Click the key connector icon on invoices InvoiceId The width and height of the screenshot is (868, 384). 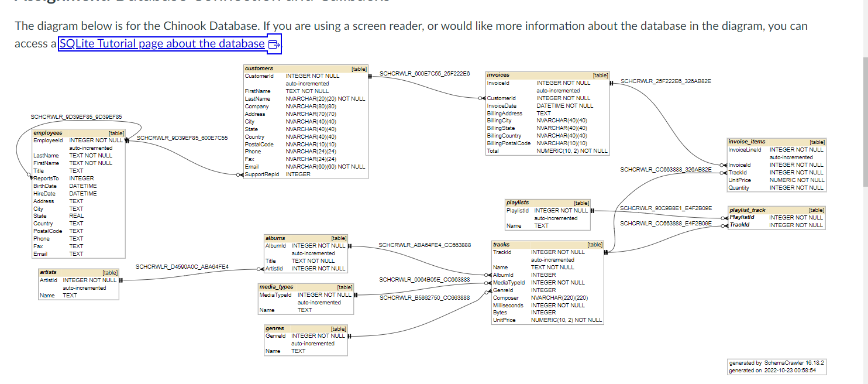tap(612, 83)
